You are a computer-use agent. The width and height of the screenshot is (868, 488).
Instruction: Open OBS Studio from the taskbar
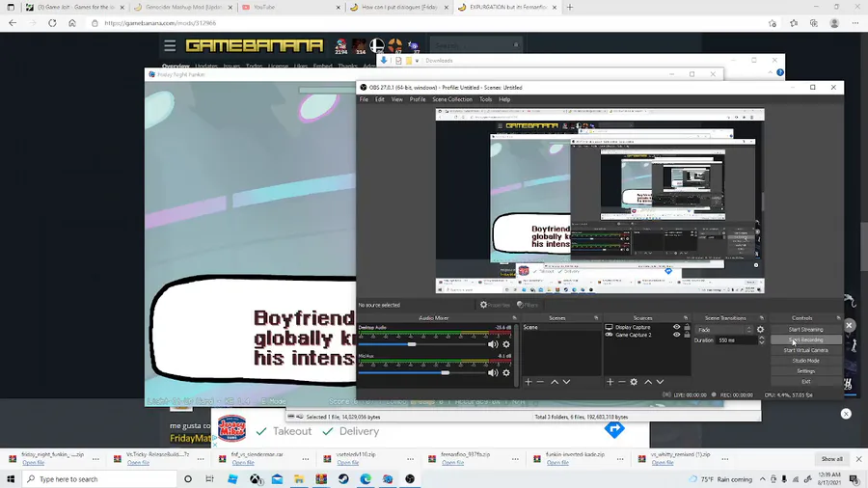pyautogui.click(x=410, y=479)
